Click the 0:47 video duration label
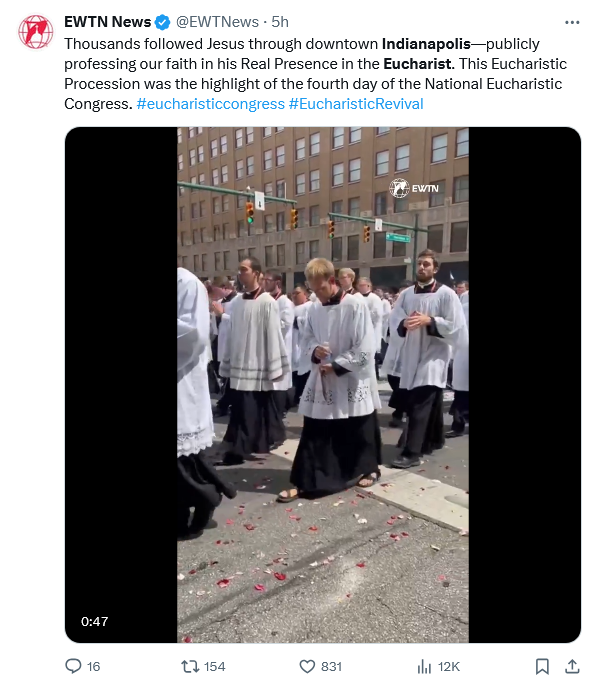The height and width of the screenshot is (688, 598). click(x=94, y=621)
